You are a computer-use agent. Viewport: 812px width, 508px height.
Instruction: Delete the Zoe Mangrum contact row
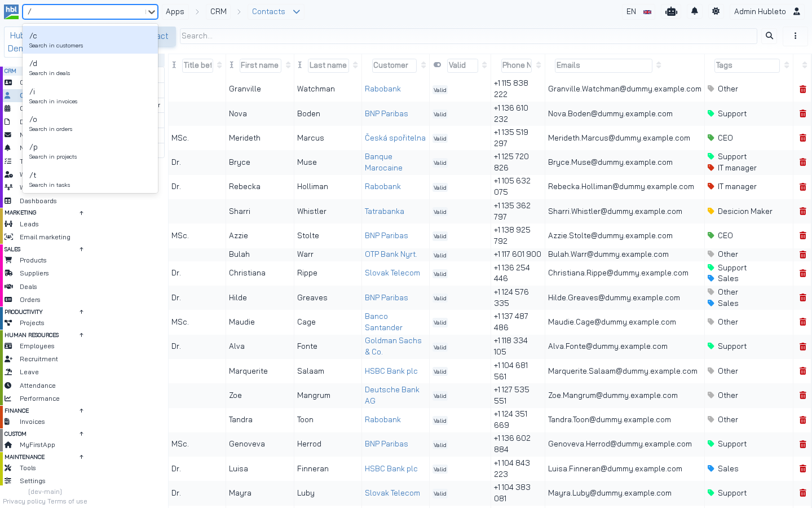pyautogui.click(x=803, y=396)
